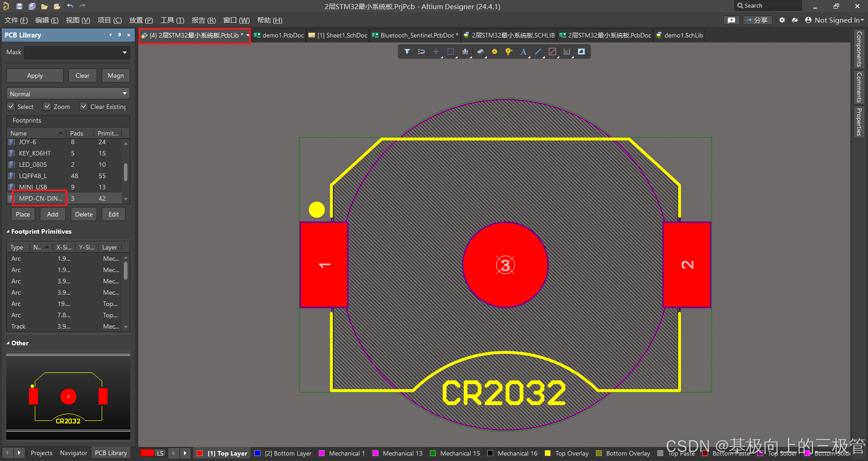This screenshot has height=461, width=868.
Task: Save the active document using the floppy icon
Action: (19, 6)
